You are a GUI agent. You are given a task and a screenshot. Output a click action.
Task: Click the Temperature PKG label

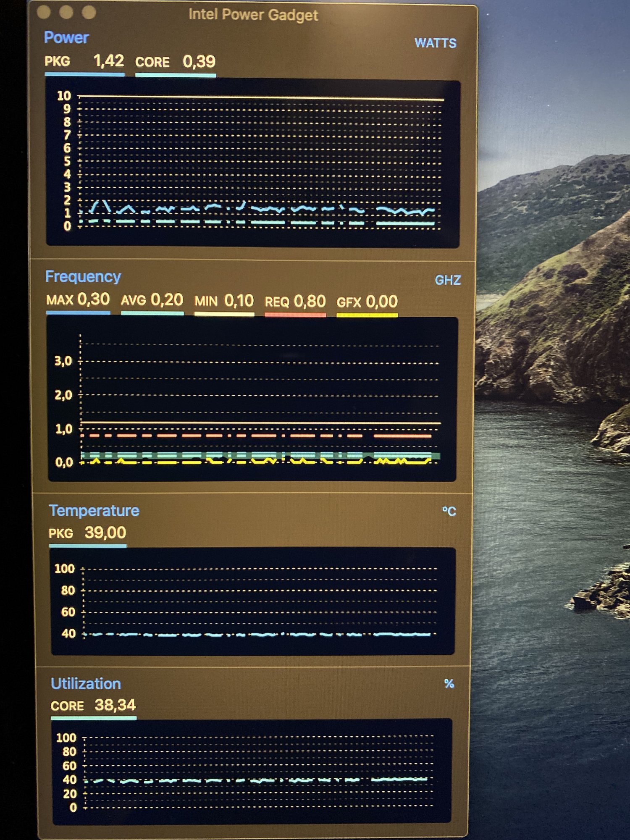[61, 533]
